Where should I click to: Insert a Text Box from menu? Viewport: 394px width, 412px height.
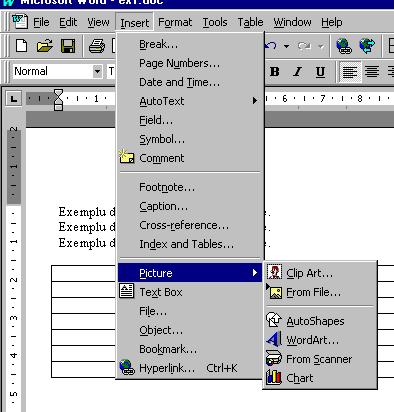point(190,292)
